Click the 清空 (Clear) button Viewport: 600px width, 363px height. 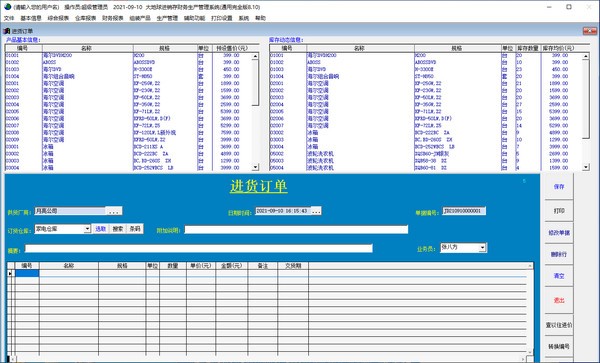(x=559, y=276)
